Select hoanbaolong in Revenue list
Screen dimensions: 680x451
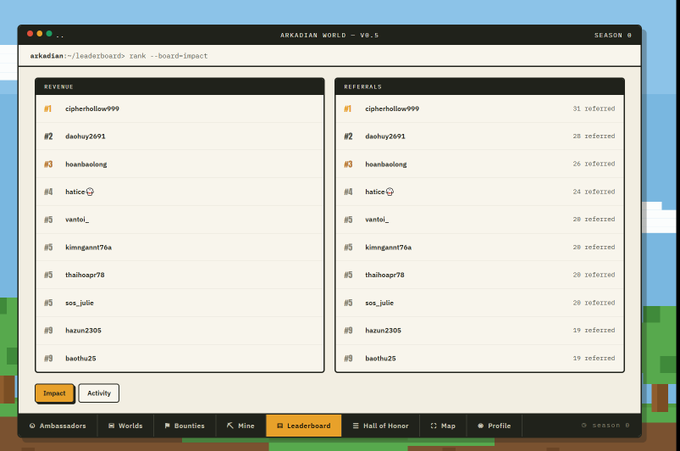click(180, 164)
